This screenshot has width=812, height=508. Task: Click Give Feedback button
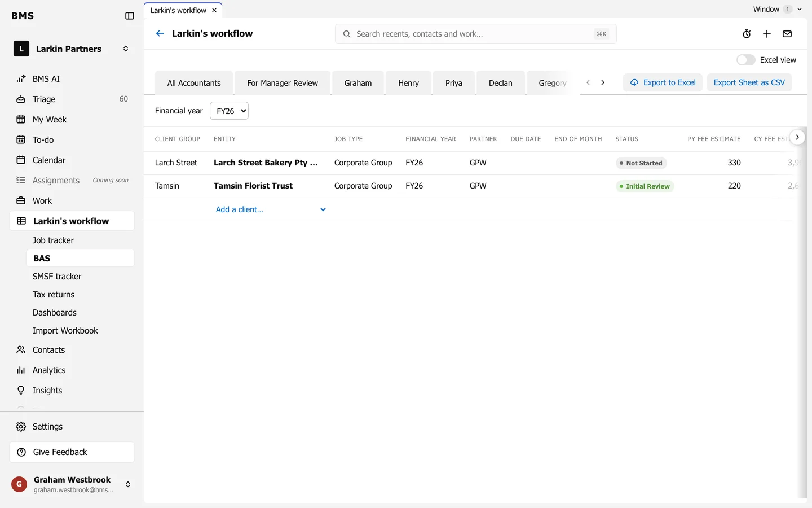72,452
